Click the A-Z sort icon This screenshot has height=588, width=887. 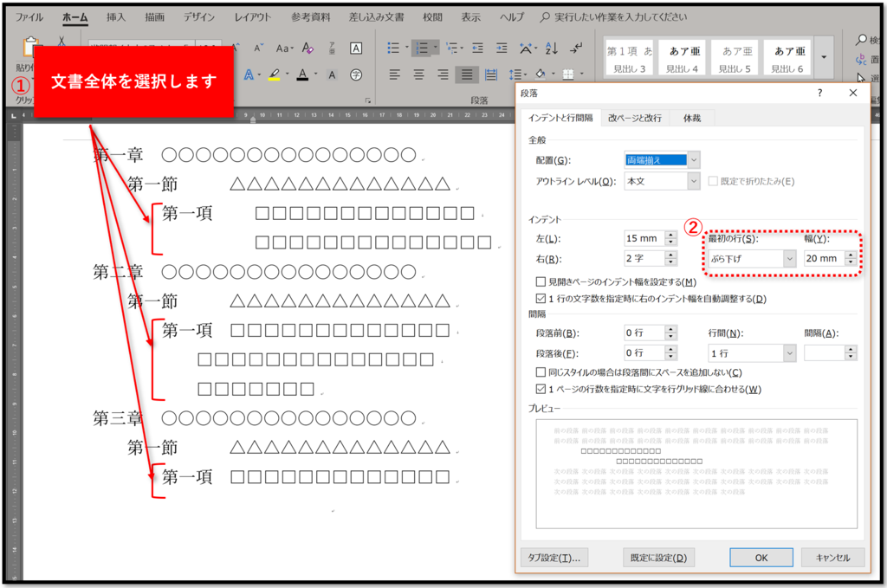(552, 48)
